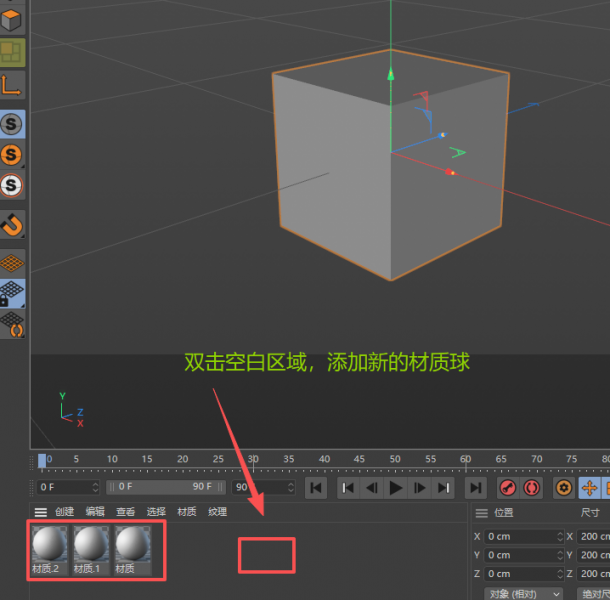The width and height of the screenshot is (610, 600).
Task: Open the 纹理 menu
Action: [217, 512]
